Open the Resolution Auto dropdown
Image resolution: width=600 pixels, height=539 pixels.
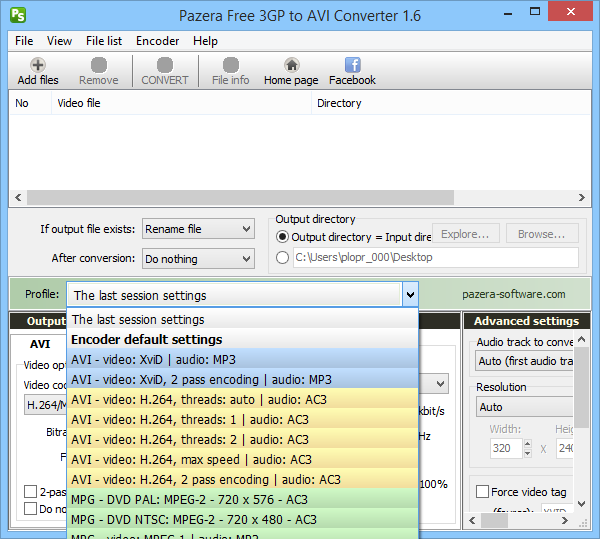coord(525,407)
